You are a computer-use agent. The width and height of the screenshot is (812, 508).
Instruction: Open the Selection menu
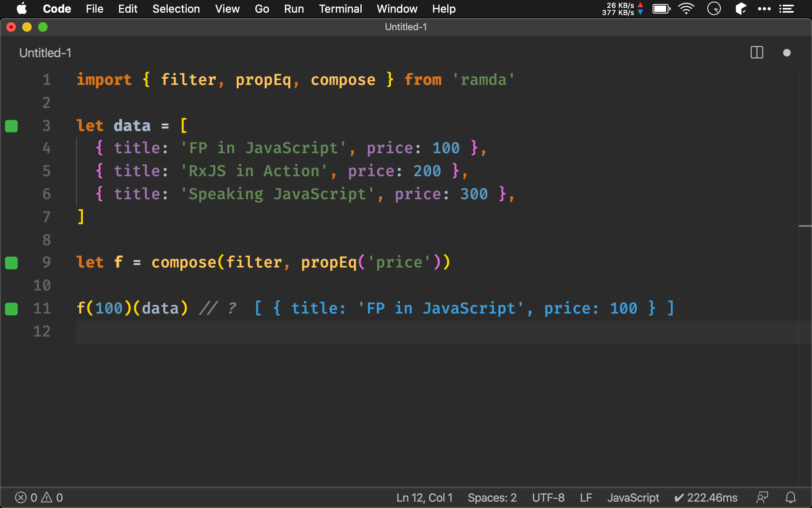(x=176, y=8)
